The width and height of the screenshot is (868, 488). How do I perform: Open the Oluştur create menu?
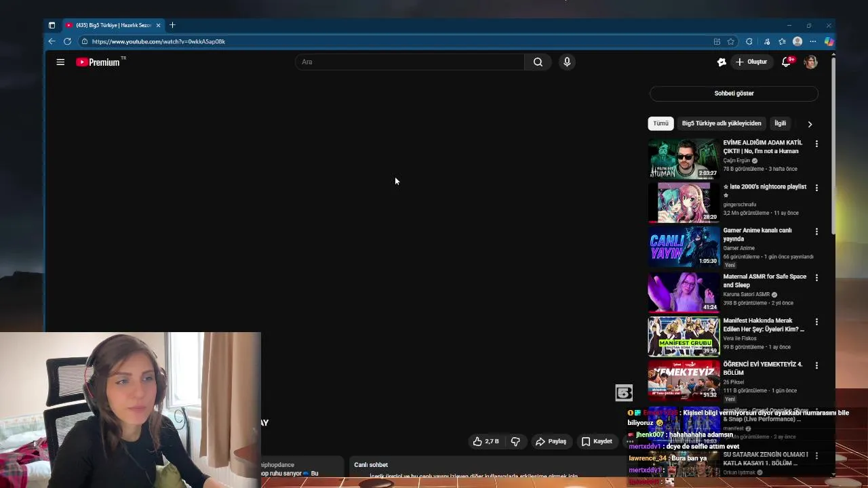(751, 62)
